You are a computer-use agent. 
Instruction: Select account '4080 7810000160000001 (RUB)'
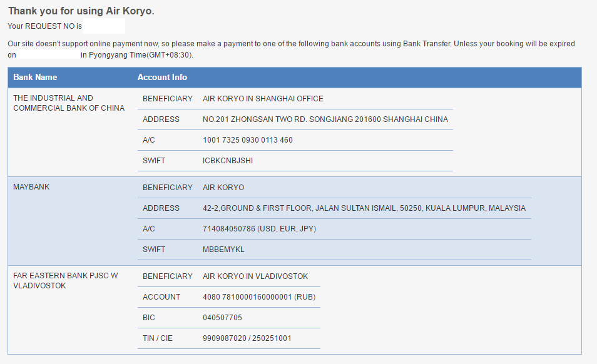point(259,297)
